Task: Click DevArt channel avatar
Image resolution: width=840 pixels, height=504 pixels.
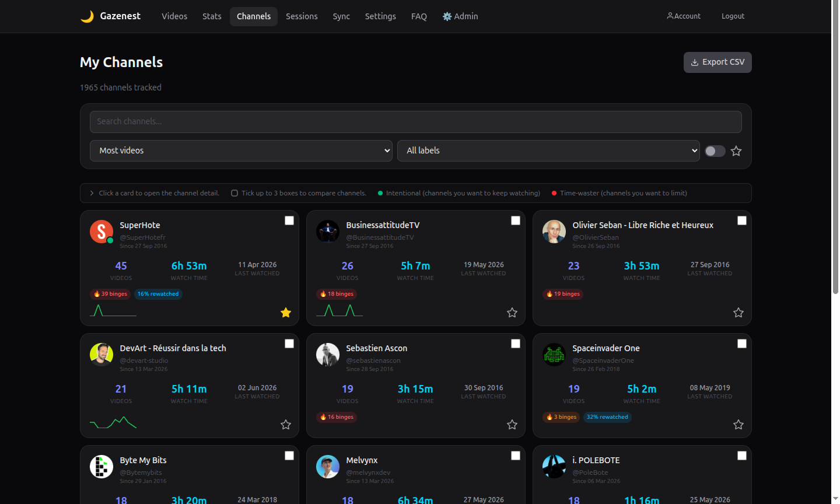Action: [x=101, y=355]
